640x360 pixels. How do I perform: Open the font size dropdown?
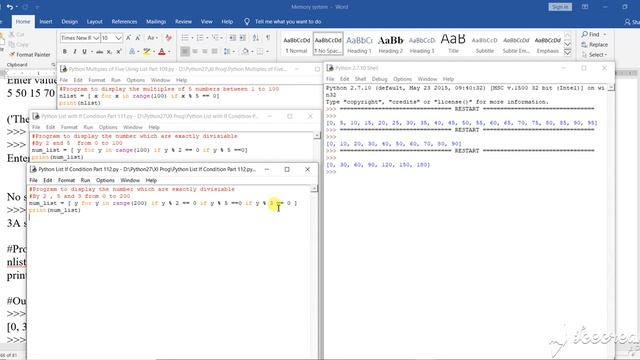pyautogui.click(x=118, y=38)
